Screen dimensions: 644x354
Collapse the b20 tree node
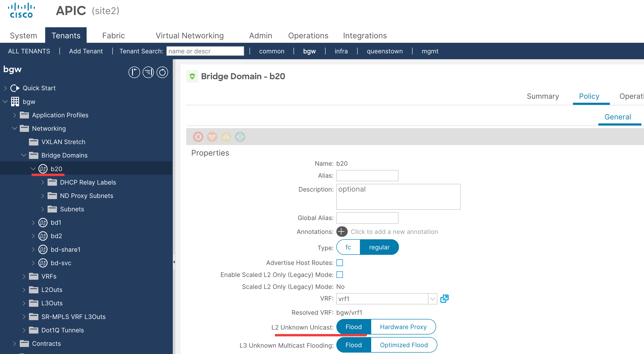(x=33, y=169)
